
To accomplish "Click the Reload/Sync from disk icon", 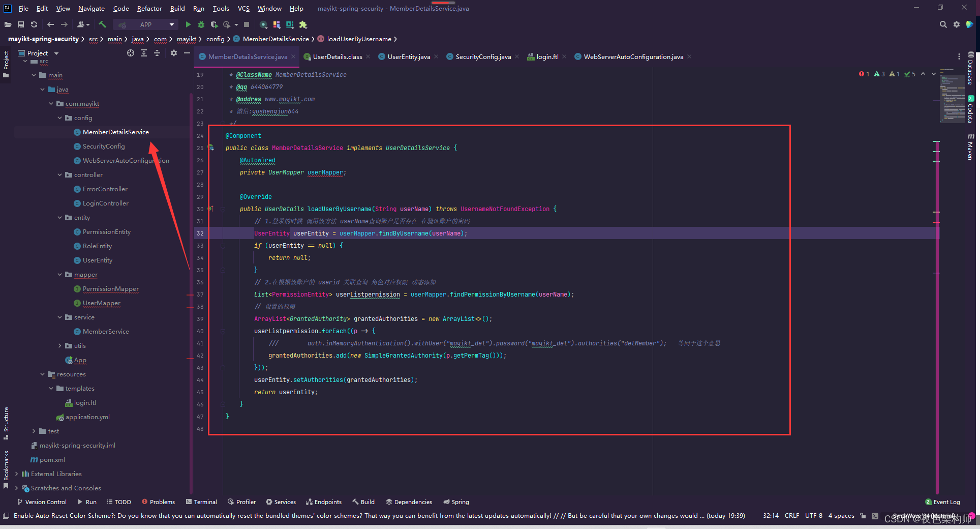I will [34, 24].
